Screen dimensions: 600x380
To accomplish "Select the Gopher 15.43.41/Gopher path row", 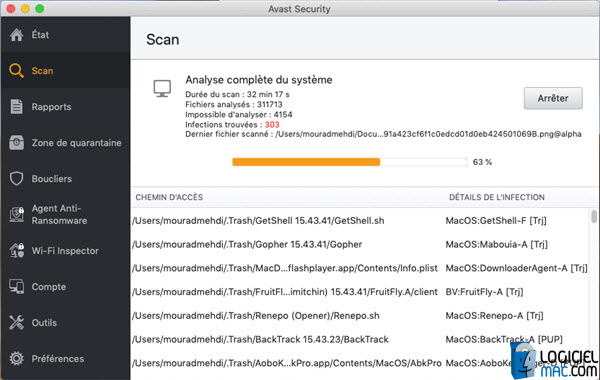I will [247, 245].
